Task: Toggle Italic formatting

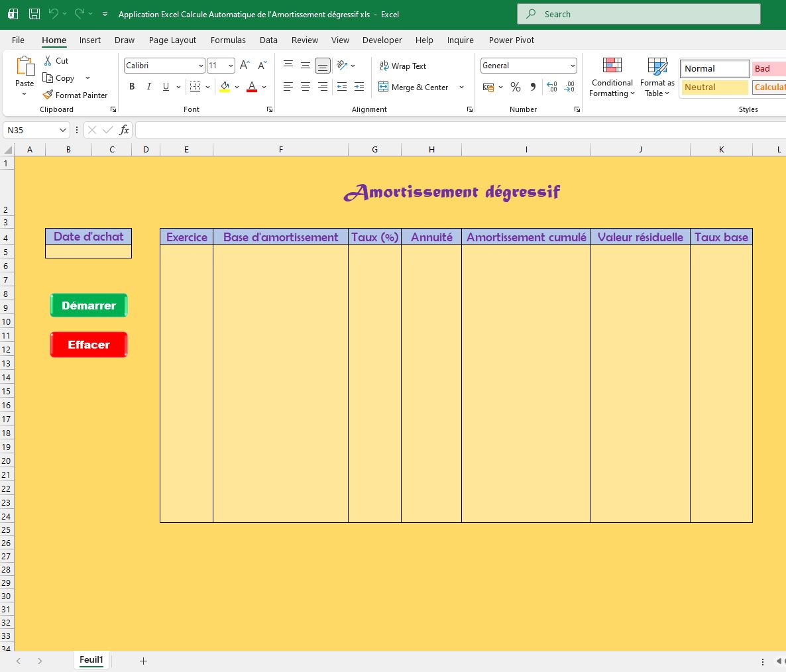Action: [149, 87]
